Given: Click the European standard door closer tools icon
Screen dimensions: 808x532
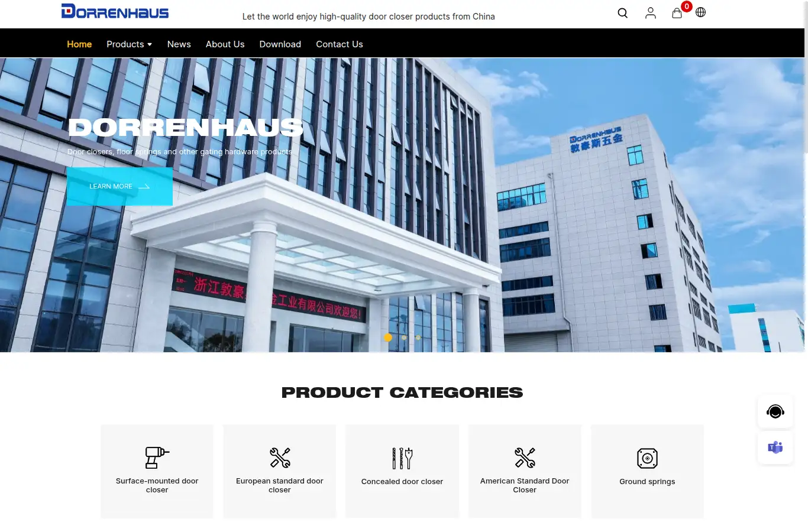Looking at the screenshot, I should pyautogui.click(x=280, y=458).
